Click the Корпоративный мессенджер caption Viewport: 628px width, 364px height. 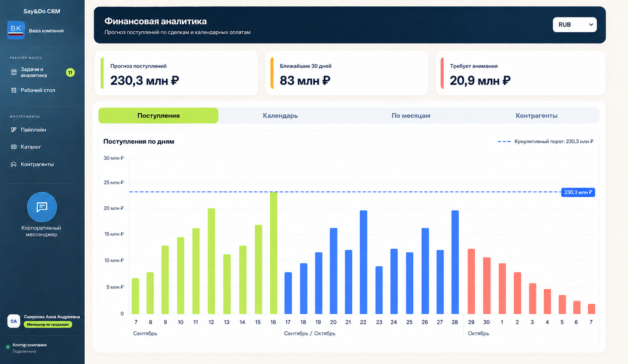(x=42, y=231)
